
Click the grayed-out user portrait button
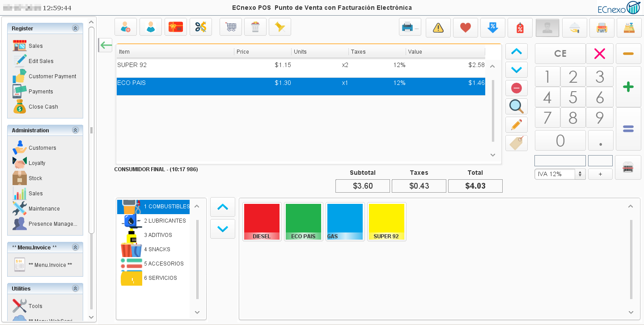[x=547, y=28]
